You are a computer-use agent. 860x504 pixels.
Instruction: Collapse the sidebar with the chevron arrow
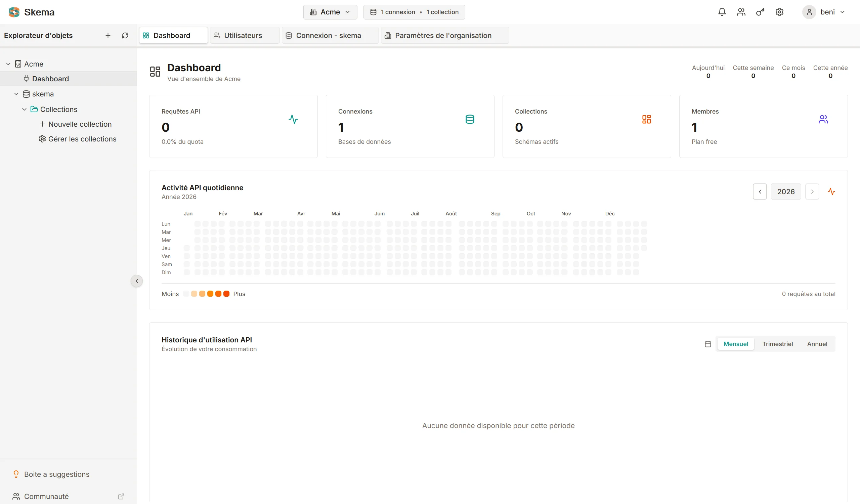[136, 281]
